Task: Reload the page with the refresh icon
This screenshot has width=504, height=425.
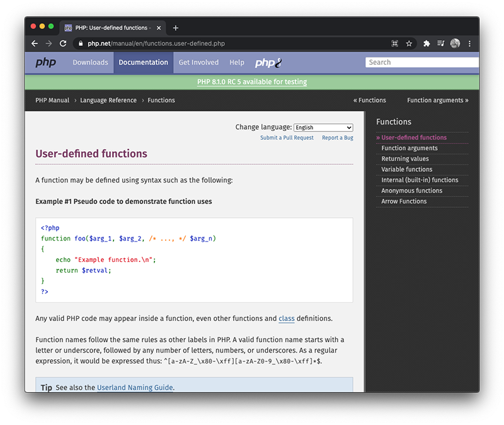Action: (x=62, y=43)
